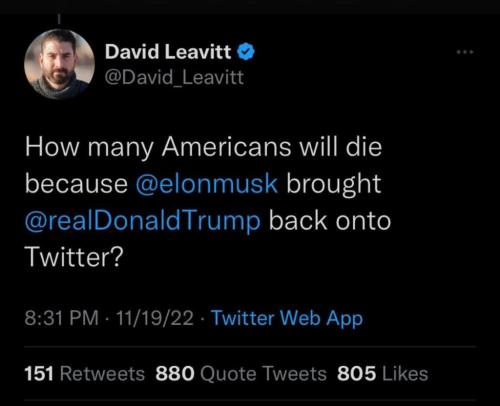500x406 pixels.
Task: View the 151 Retweets list
Action: click(84, 373)
